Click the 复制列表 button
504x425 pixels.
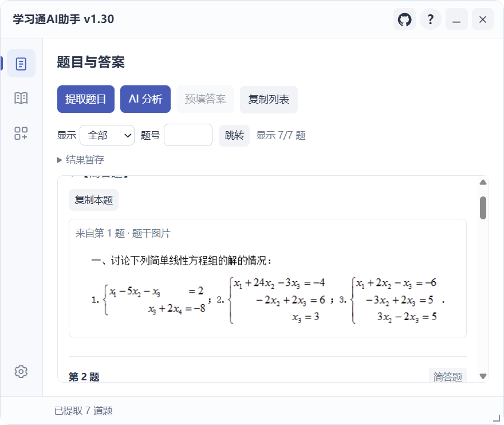[269, 99]
